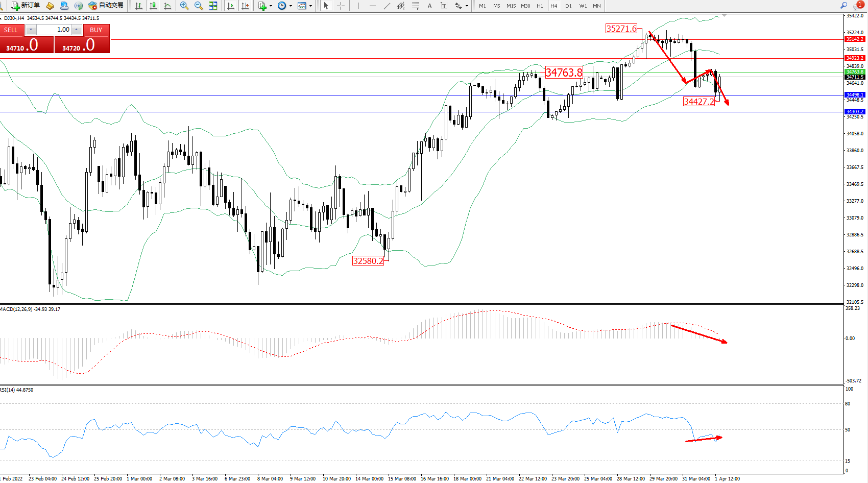Image resolution: width=868 pixels, height=483 pixels.
Task: Click the red SELL button
Action: click(x=11, y=30)
